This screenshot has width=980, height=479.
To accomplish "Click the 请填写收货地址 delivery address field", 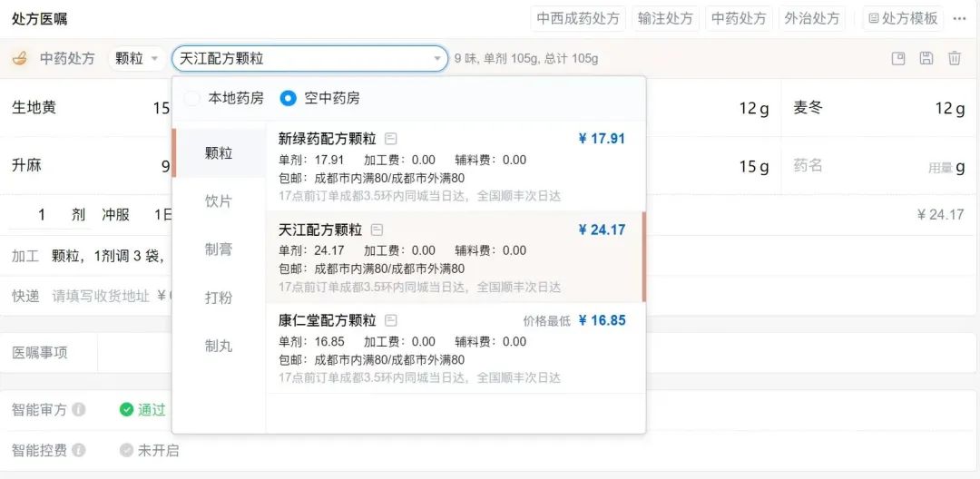I will click(101, 296).
